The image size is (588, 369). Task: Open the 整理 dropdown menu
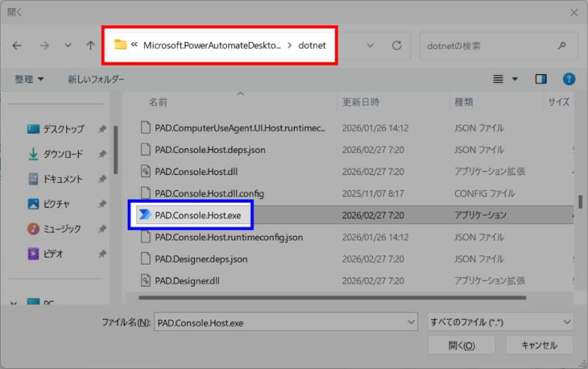pos(29,79)
